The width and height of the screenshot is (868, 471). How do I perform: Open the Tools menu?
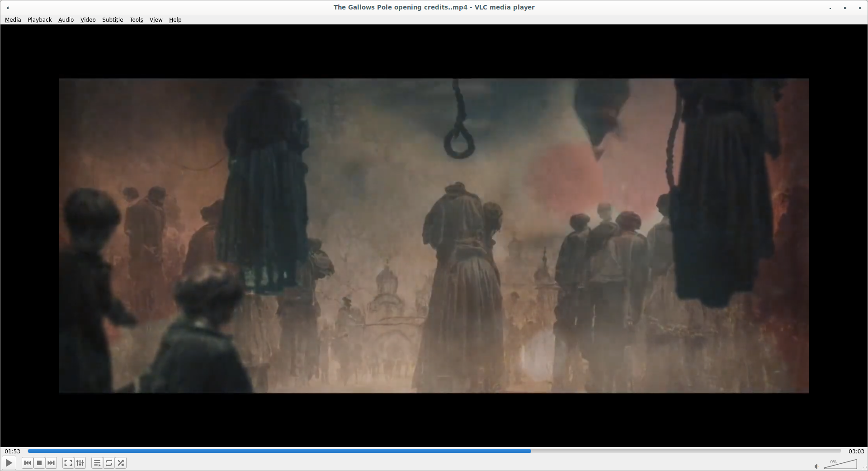136,20
